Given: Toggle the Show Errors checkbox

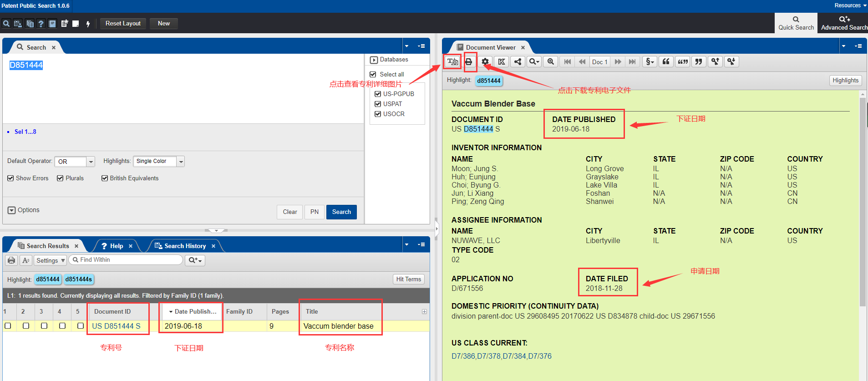Looking at the screenshot, I should [x=10, y=178].
